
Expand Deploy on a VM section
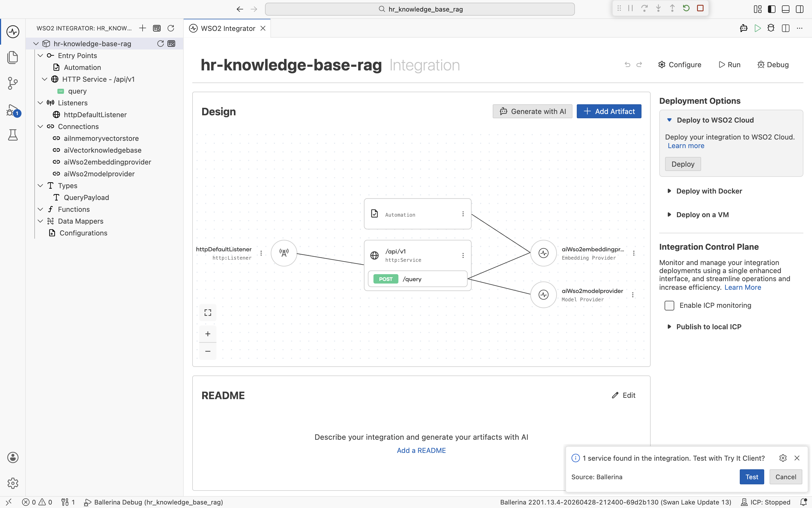(669, 215)
